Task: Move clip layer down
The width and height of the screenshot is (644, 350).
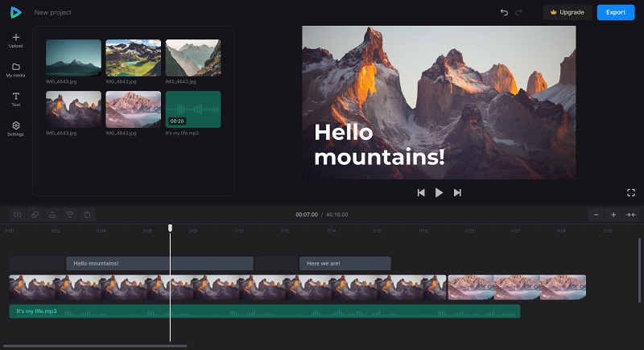Action: pyautogui.click(x=70, y=215)
